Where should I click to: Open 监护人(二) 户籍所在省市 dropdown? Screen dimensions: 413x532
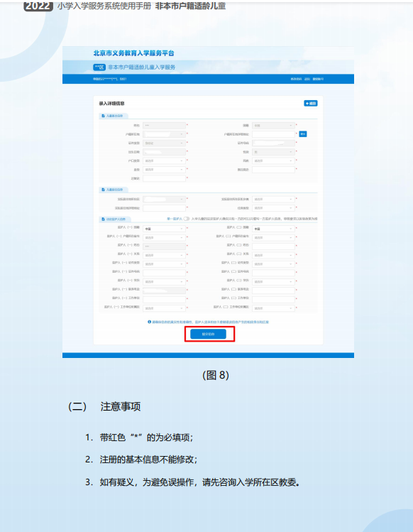pyautogui.click(x=273, y=237)
